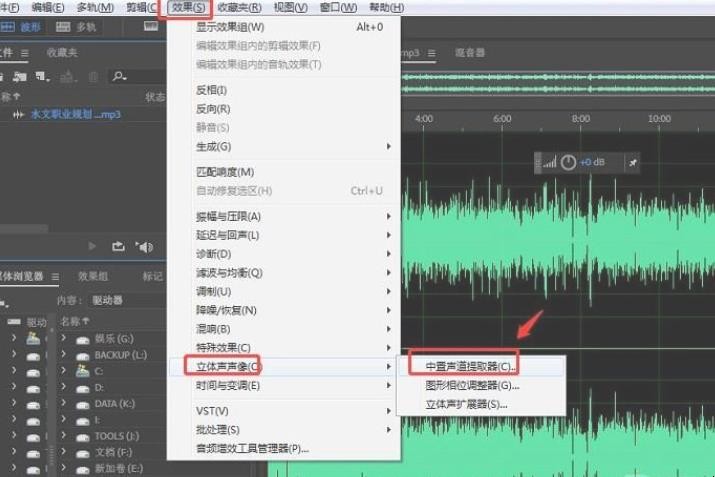
Task: Choose 显示效果组(W) menu item
Action: [284, 27]
